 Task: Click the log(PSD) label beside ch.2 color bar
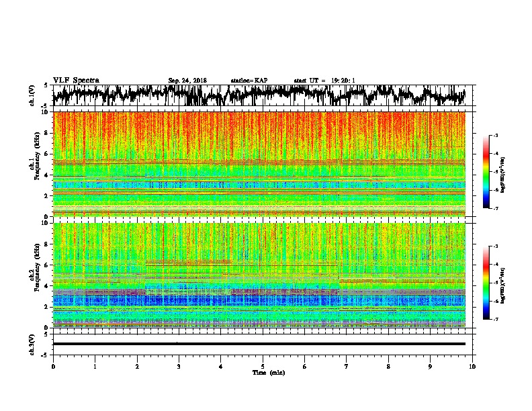click(503, 285)
